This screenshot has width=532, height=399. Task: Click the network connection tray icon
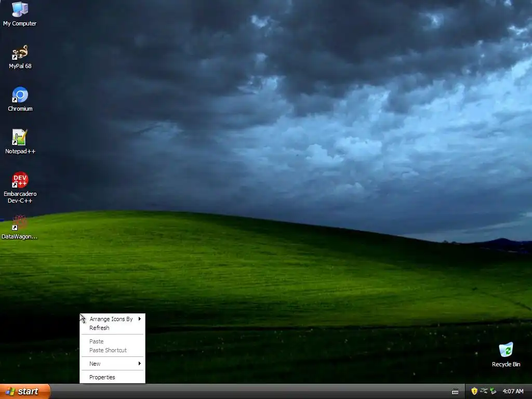484,391
